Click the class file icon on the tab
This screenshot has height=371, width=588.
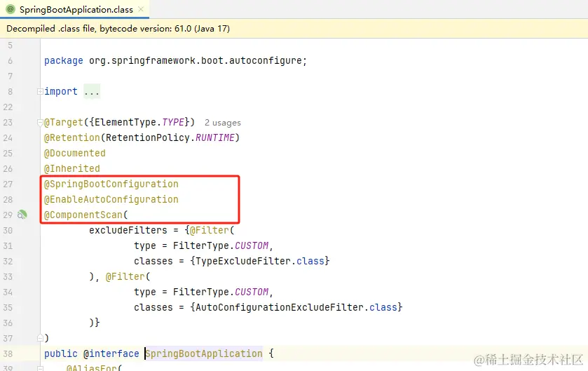(11, 9)
